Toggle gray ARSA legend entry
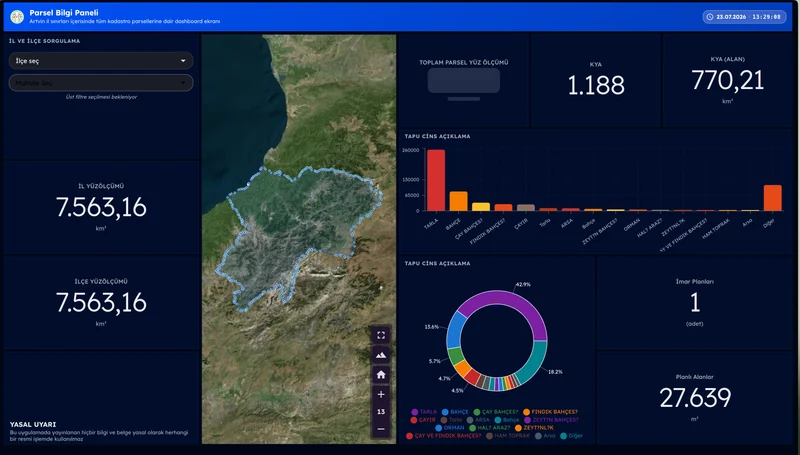The width and height of the screenshot is (800, 455). pyautogui.click(x=478, y=420)
